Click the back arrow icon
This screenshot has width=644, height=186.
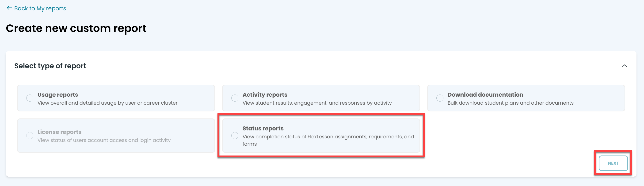click(9, 8)
